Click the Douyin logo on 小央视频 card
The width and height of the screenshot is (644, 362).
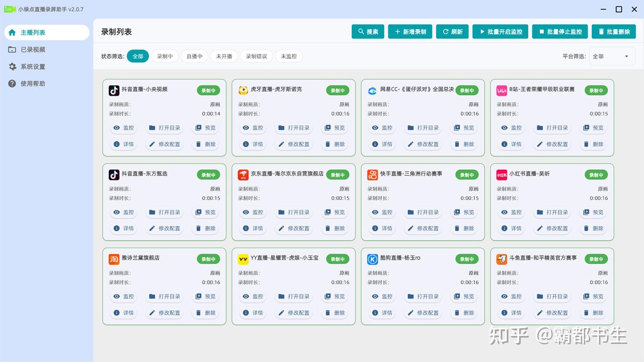[114, 90]
